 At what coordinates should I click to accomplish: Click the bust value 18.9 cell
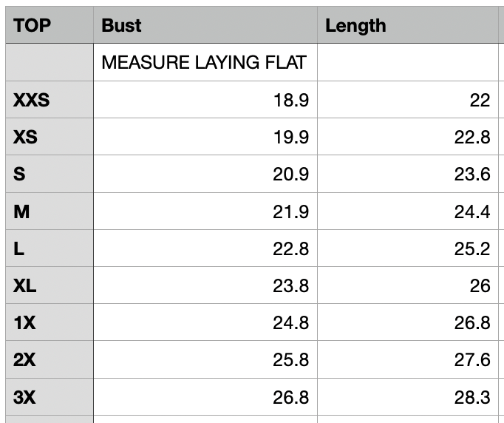pyautogui.click(x=205, y=100)
